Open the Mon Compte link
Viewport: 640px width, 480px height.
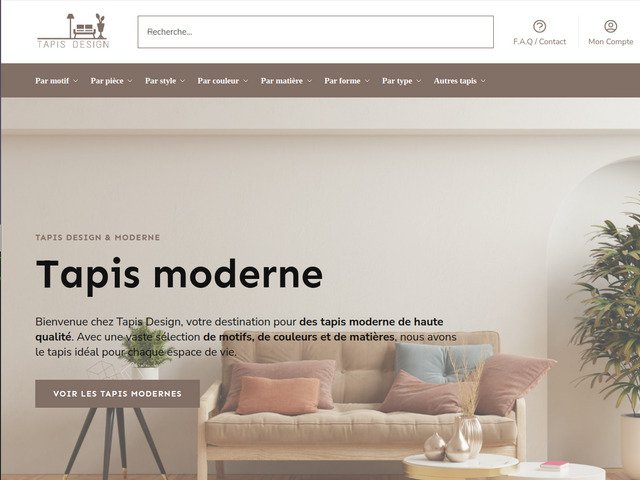(611, 42)
